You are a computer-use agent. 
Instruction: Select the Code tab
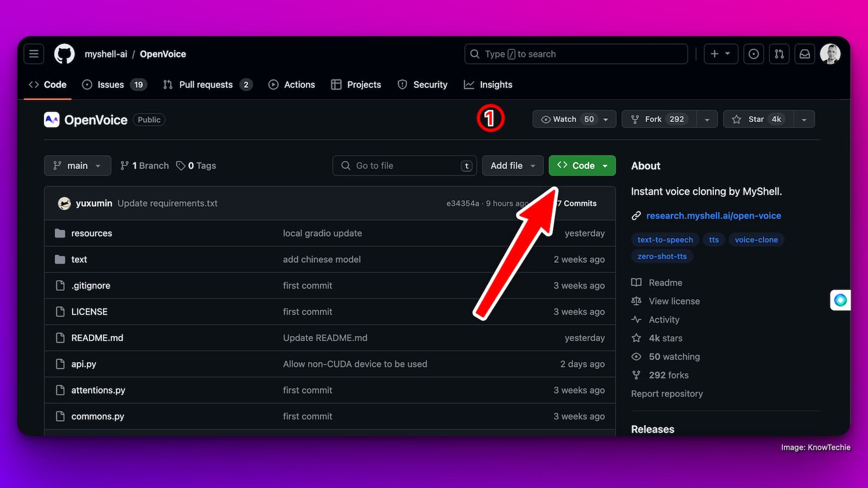tap(48, 85)
